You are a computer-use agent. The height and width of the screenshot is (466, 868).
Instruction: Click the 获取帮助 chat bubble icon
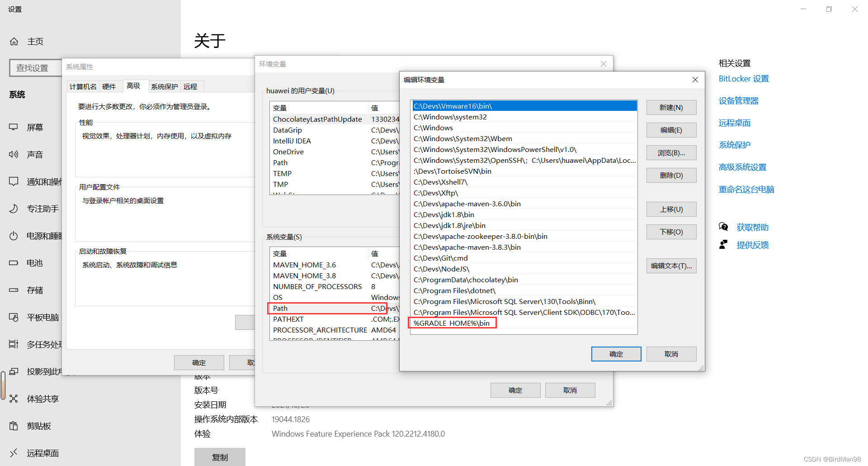(723, 227)
